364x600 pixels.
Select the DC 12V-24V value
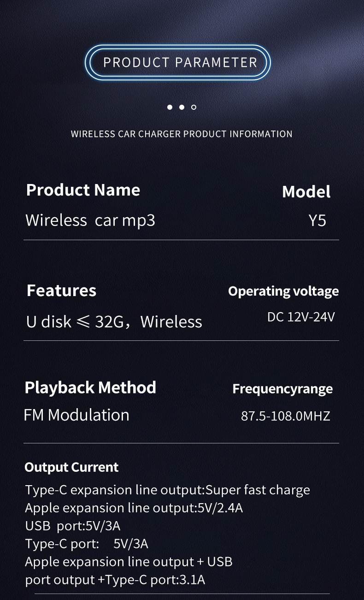[301, 317]
